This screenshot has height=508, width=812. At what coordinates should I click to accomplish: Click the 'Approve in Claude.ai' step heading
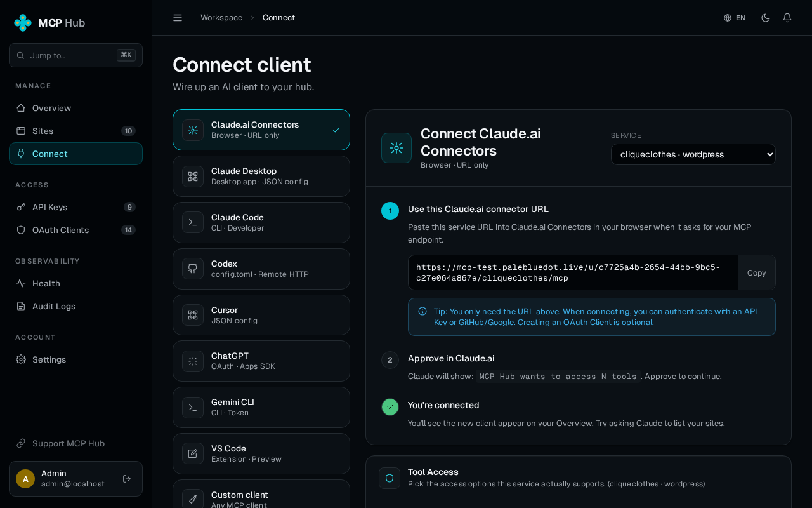pyautogui.click(x=451, y=358)
